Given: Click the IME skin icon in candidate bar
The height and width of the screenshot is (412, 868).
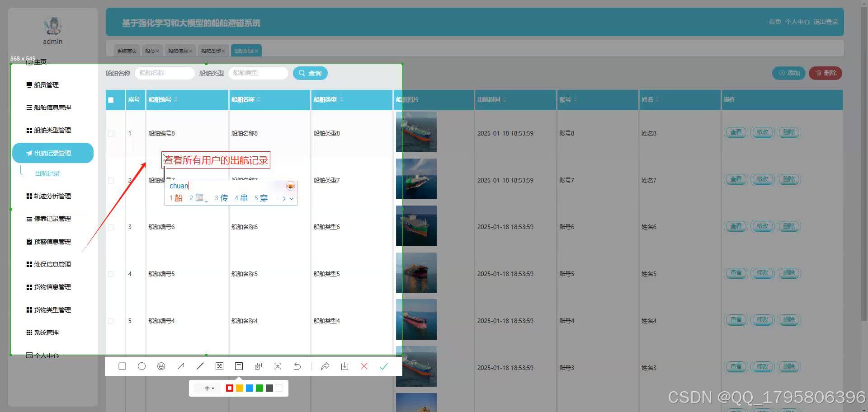Looking at the screenshot, I should [290, 186].
